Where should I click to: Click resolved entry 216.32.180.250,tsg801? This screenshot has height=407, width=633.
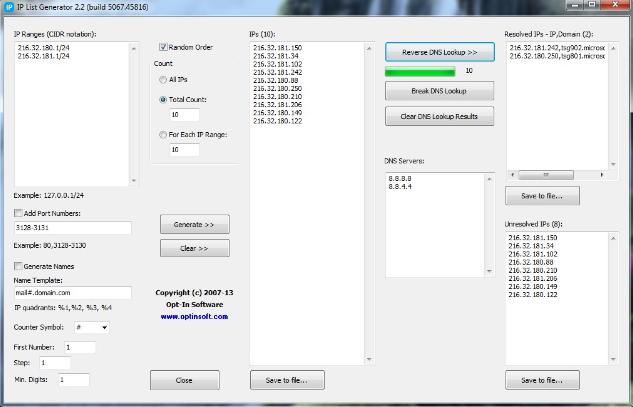(x=557, y=56)
